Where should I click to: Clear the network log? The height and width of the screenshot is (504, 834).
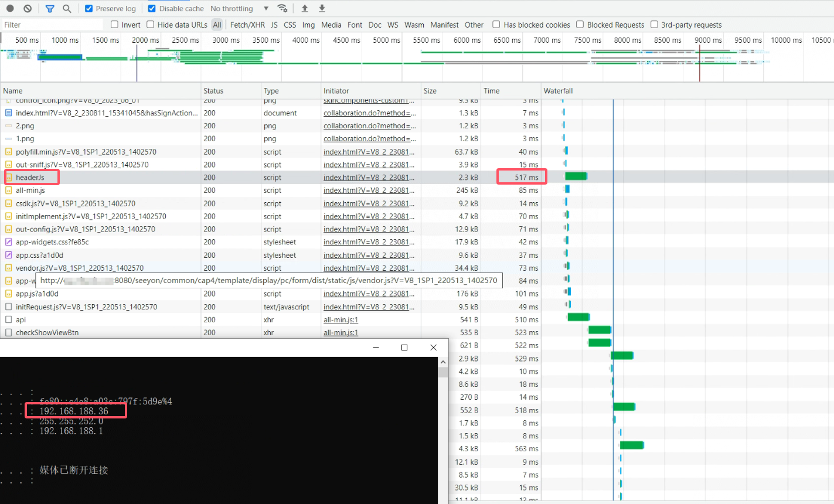pos(28,9)
